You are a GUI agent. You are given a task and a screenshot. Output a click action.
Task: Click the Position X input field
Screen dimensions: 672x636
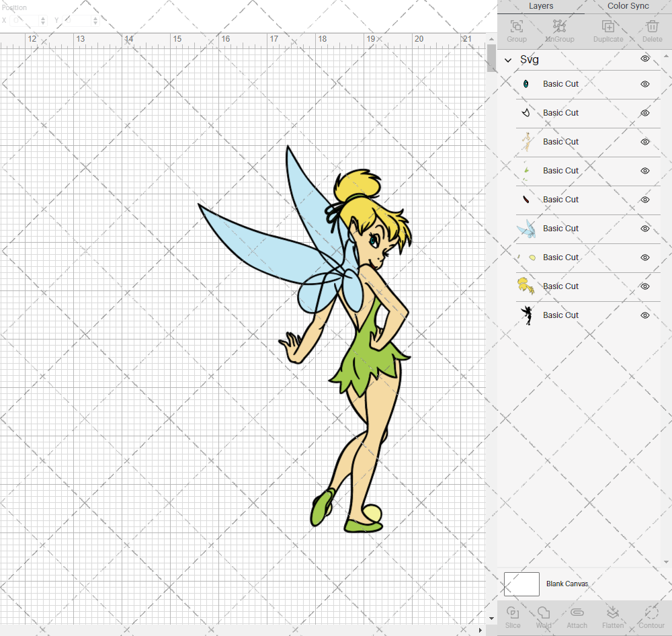pos(24,21)
